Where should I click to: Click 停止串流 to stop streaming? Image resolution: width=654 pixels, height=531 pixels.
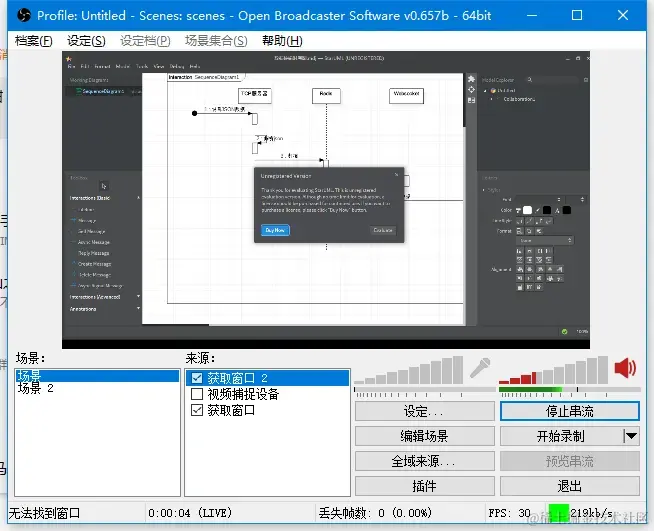click(x=570, y=411)
